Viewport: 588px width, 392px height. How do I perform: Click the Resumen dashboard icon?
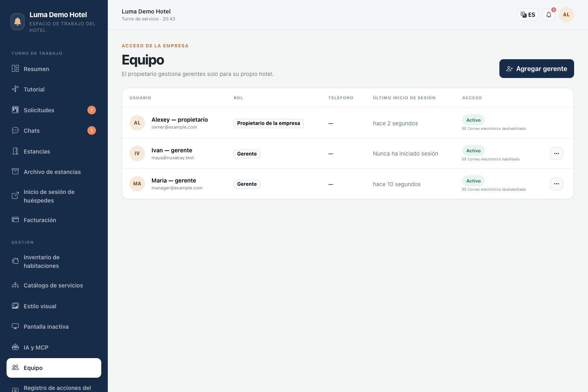tap(15, 69)
